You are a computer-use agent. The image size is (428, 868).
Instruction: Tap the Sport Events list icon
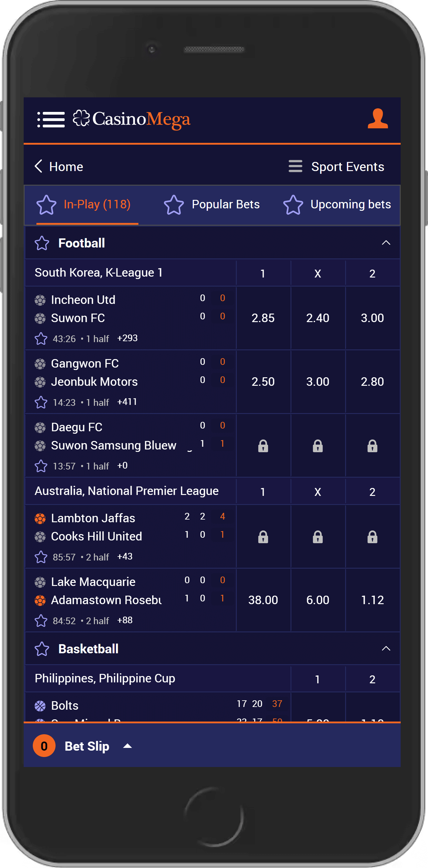(x=295, y=166)
